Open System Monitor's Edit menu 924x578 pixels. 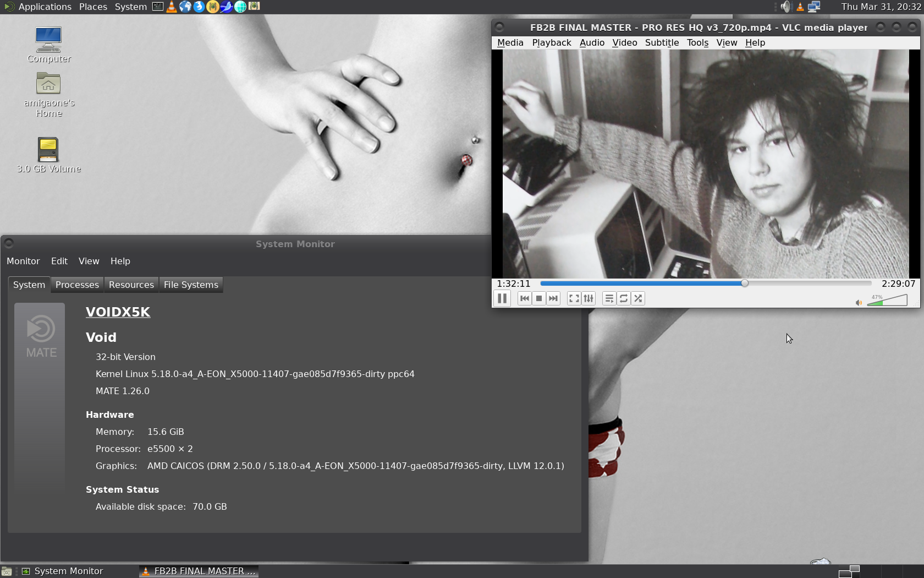[x=59, y=261]
